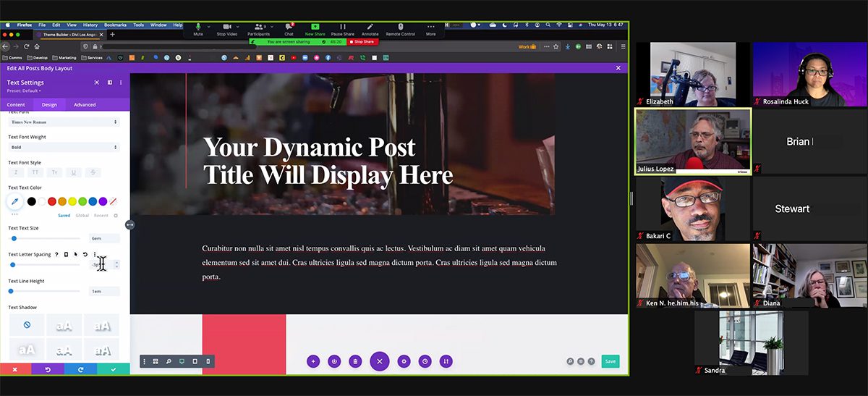
Task: Select the red text color swatch
Action: (52, 201)
